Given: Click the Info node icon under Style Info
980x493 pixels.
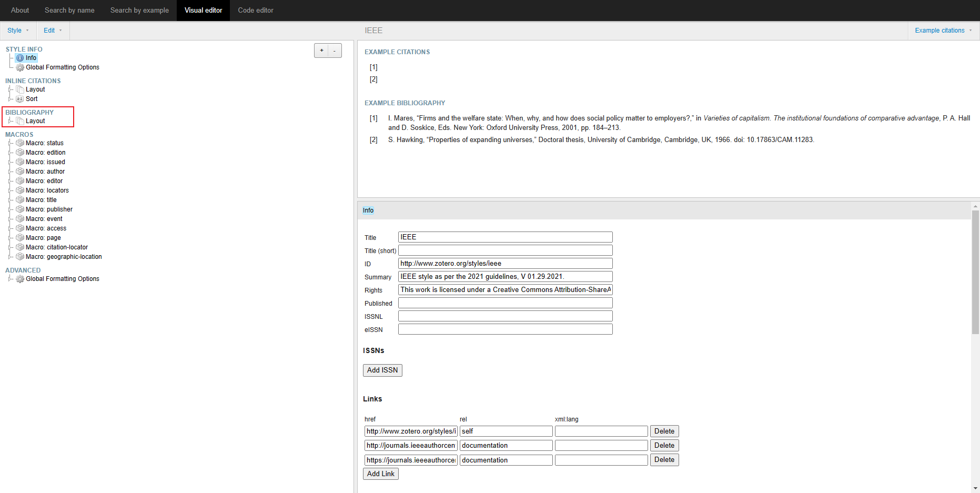Looking at the screenshot, I should click(x=20, y=58).
